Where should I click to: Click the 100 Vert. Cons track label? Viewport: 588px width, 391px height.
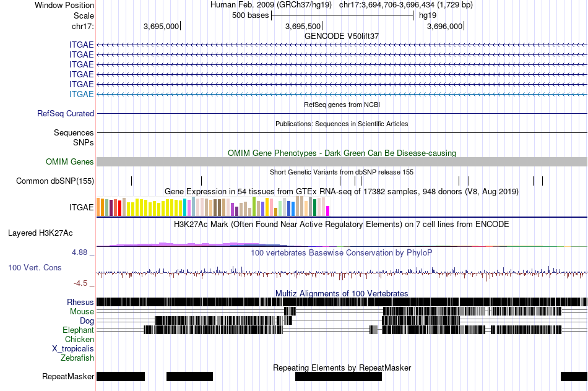point(35,268)
